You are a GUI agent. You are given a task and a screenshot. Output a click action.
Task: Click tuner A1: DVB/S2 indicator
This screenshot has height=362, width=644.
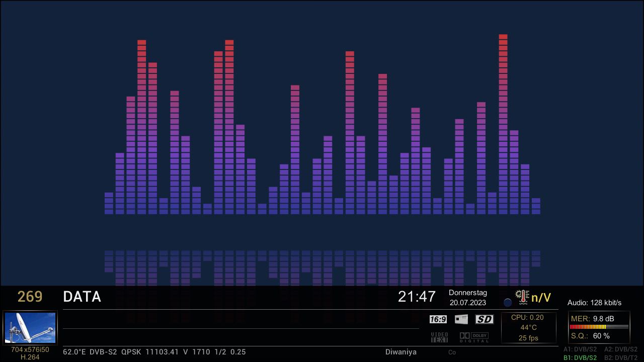[580, 349]
